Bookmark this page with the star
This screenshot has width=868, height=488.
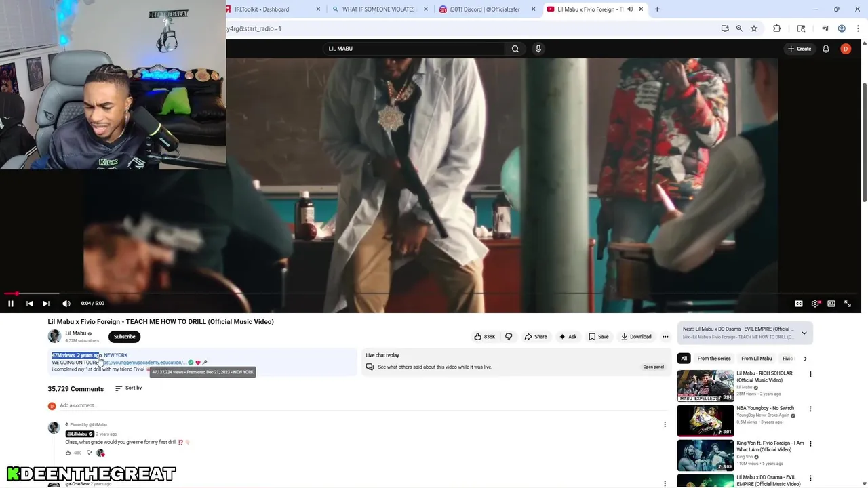pos(754,28)
